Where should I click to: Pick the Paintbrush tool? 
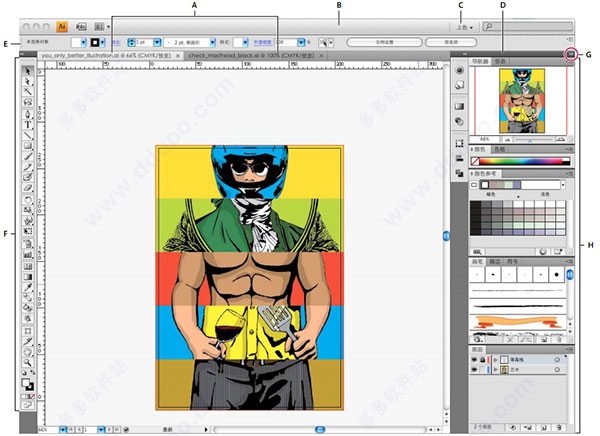pos(28,156)
